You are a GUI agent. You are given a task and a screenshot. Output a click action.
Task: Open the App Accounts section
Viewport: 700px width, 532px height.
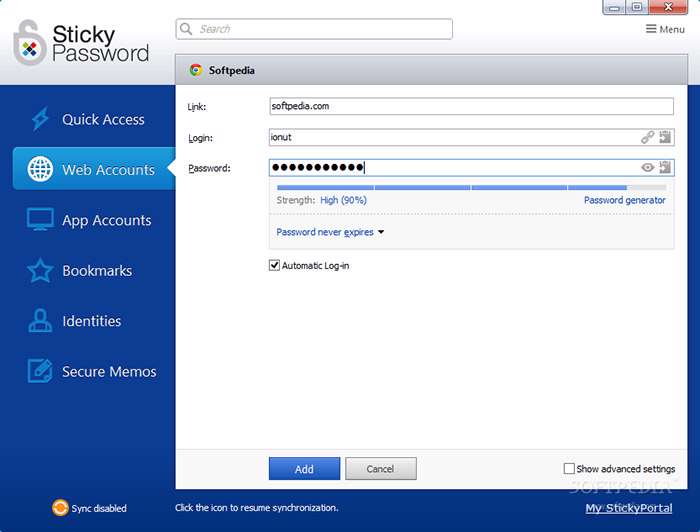click(x=106, y=220)
